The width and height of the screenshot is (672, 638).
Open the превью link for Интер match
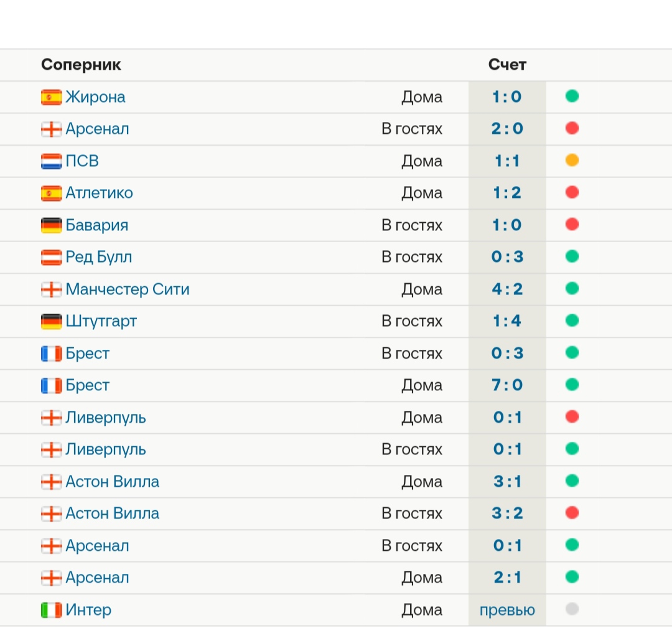[x=507, y=610]
